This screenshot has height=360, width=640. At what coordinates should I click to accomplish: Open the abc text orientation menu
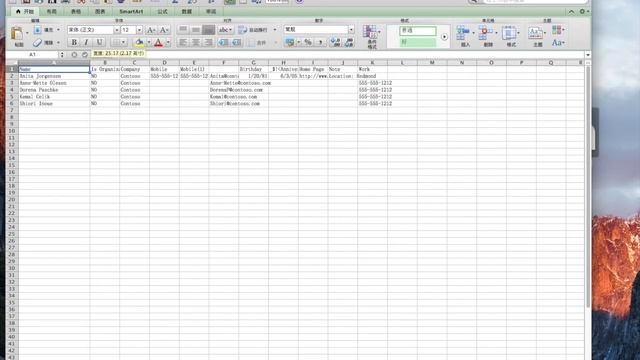[x=225, y=30]
